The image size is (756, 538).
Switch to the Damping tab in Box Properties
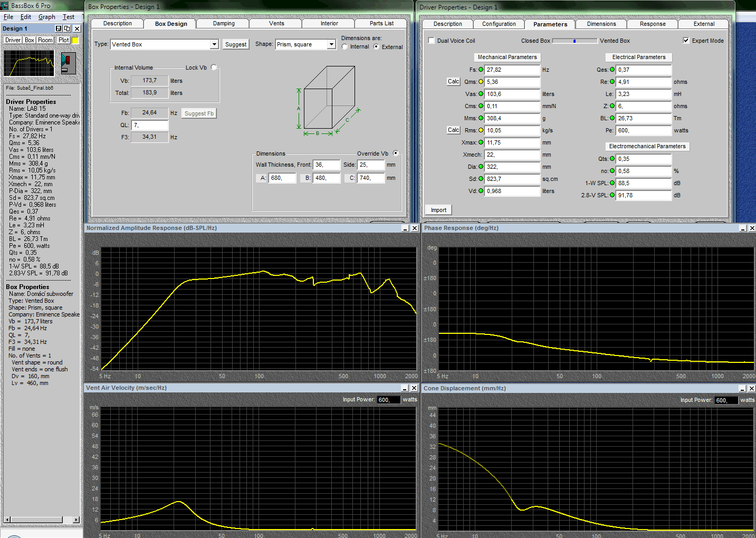[224, 24]
